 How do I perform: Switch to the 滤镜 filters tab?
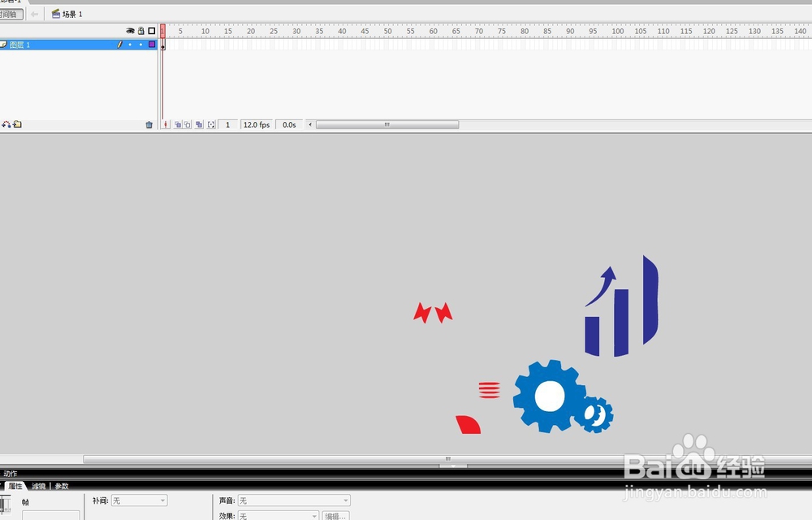[x=38, y=486]
